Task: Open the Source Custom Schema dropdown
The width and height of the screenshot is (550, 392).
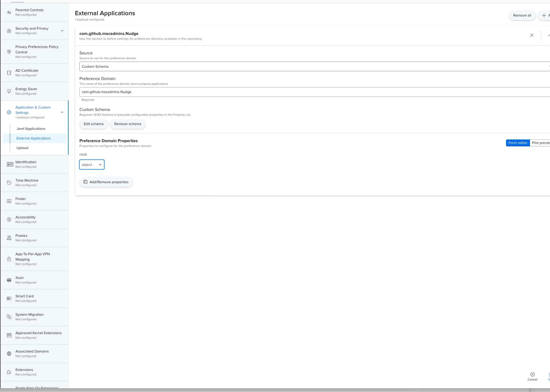Action: [315, 66]
